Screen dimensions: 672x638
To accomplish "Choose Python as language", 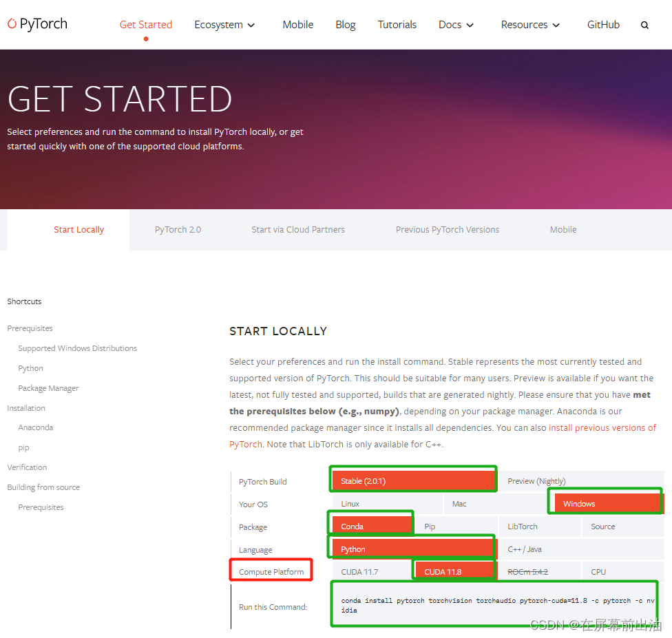I will coord(414,549).
